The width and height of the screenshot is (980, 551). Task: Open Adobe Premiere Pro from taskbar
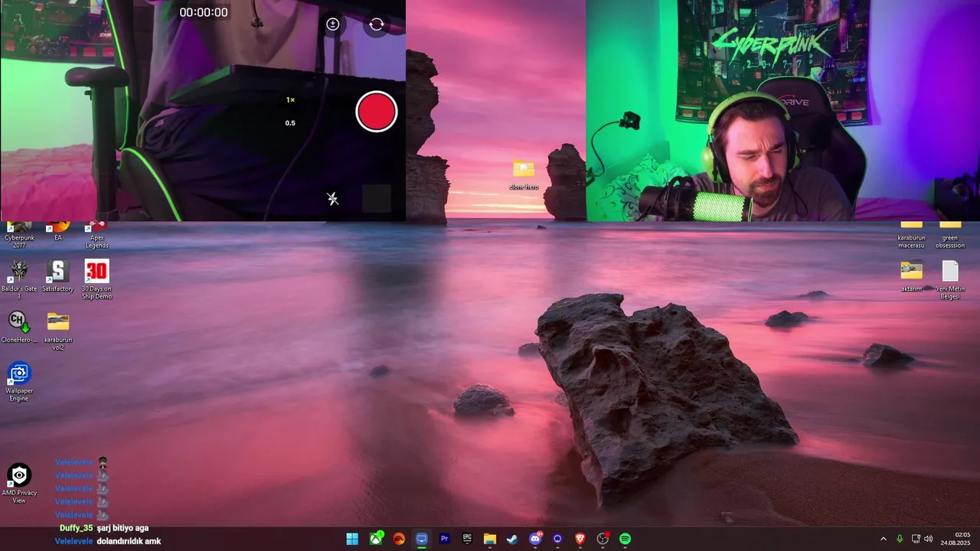444,539
